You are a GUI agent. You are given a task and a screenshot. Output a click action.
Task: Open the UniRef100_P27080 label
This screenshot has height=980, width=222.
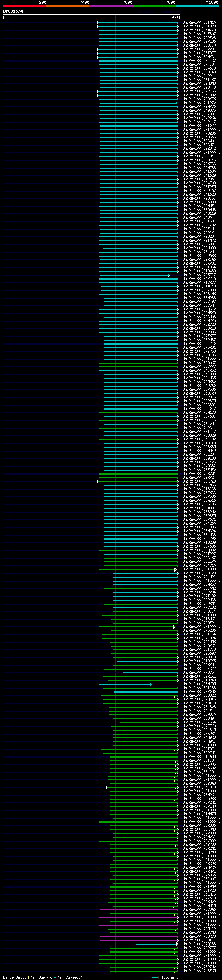[x=199, y=290]
